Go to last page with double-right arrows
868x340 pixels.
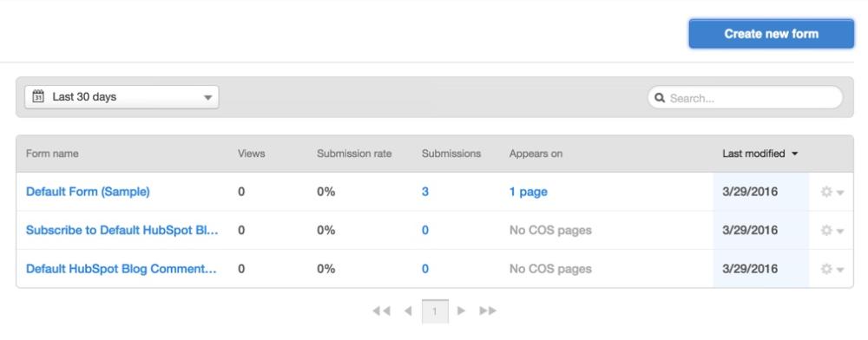point(488,311)
